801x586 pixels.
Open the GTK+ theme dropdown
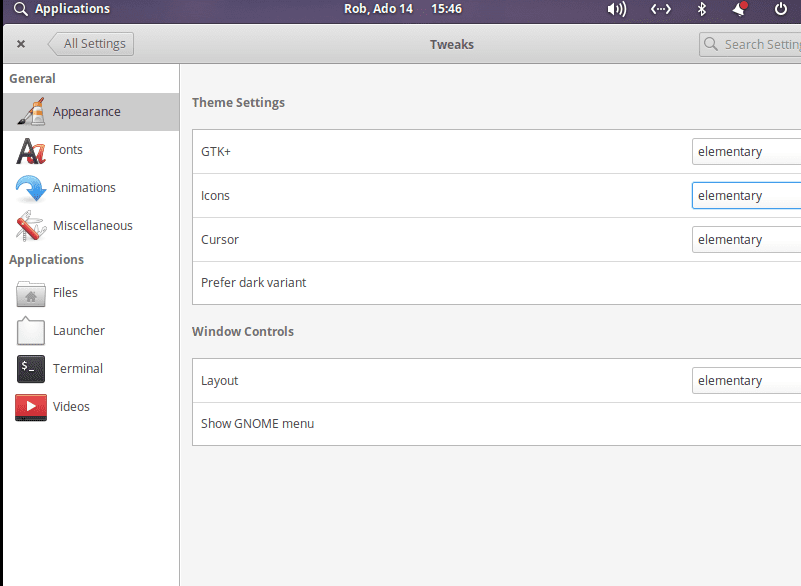746,151
